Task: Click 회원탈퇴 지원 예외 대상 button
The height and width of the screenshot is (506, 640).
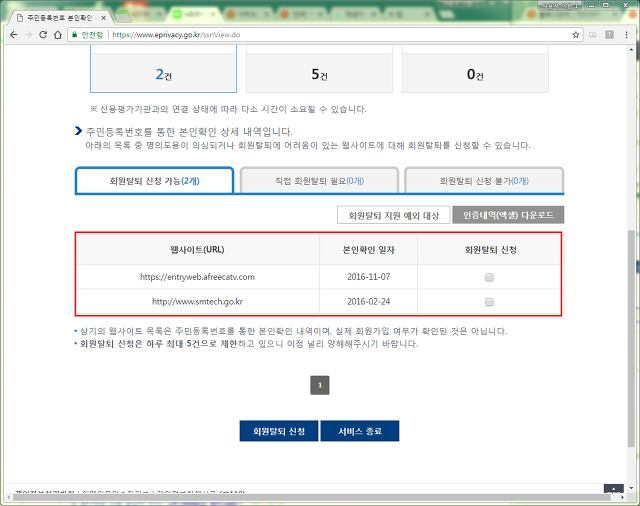Action: pyautogui.click(x=393, y=215)
